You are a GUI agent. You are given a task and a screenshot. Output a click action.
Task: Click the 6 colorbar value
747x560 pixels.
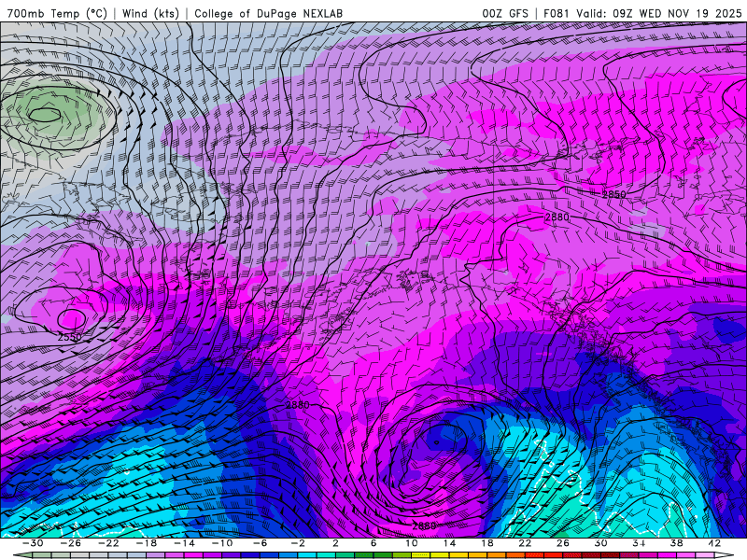coord(373,543)
